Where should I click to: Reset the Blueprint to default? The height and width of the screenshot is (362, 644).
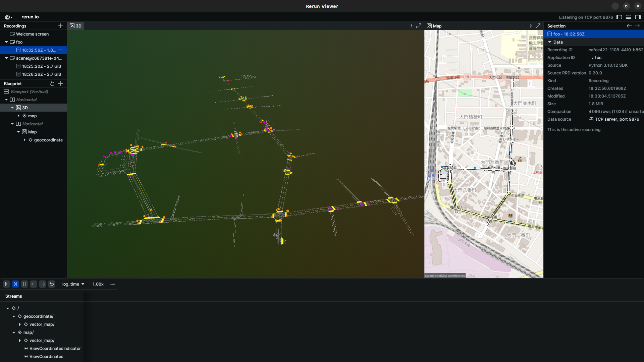pyautogui.click(x=52, y=83)
